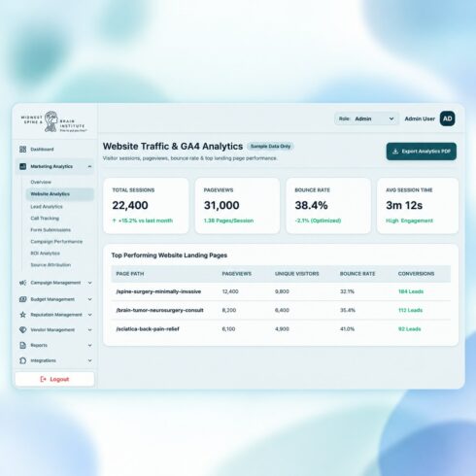This screenshot has height=476, width=476.
Task: Click the Pageviews column header
Action: click(x=236, y=274)
